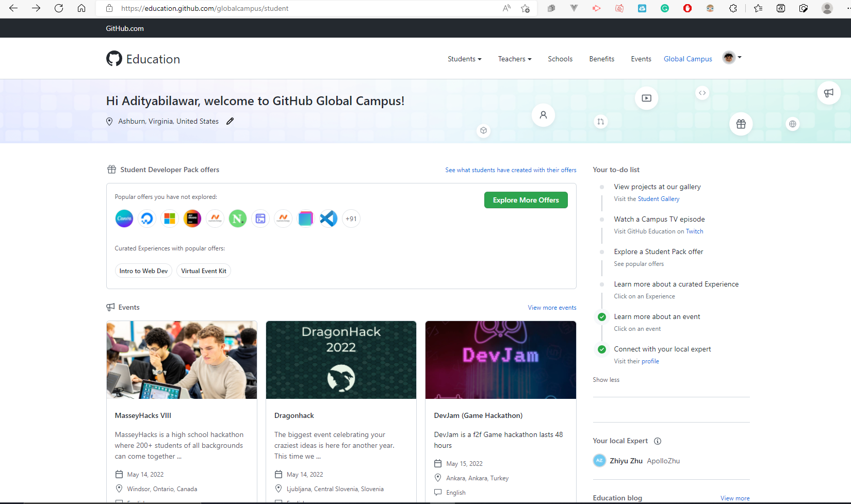
Task: Reload the page with the refresh icon
Action: [59, 8]
